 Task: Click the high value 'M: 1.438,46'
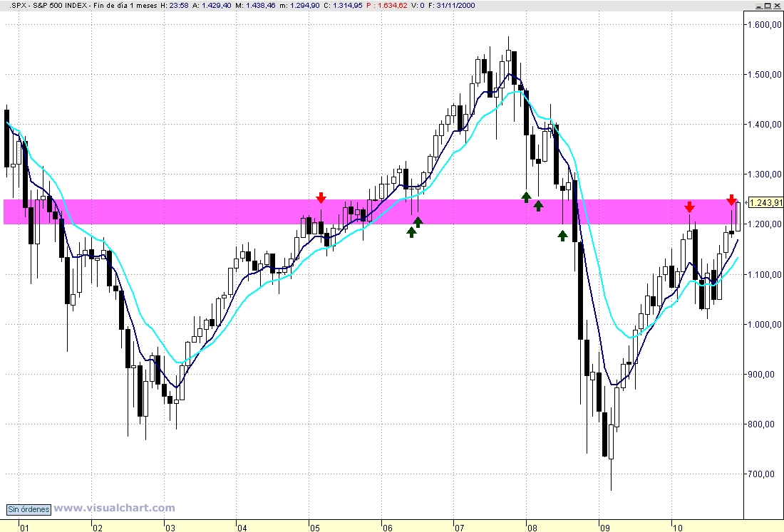[x=255, y=6]
